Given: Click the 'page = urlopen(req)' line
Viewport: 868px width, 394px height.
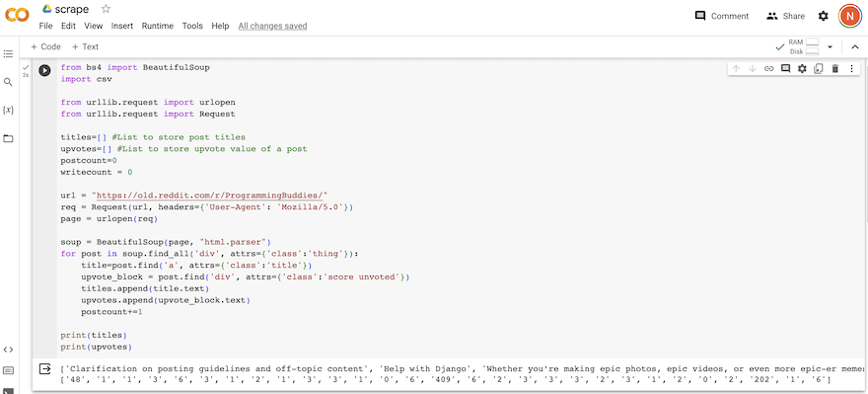Looking at the screenshot, I should [109, 219].
